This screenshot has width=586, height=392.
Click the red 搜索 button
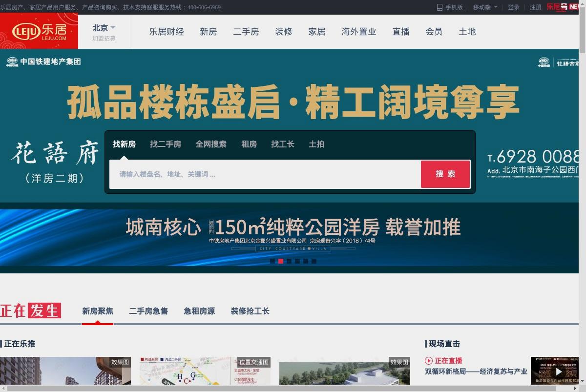point(445,174)
